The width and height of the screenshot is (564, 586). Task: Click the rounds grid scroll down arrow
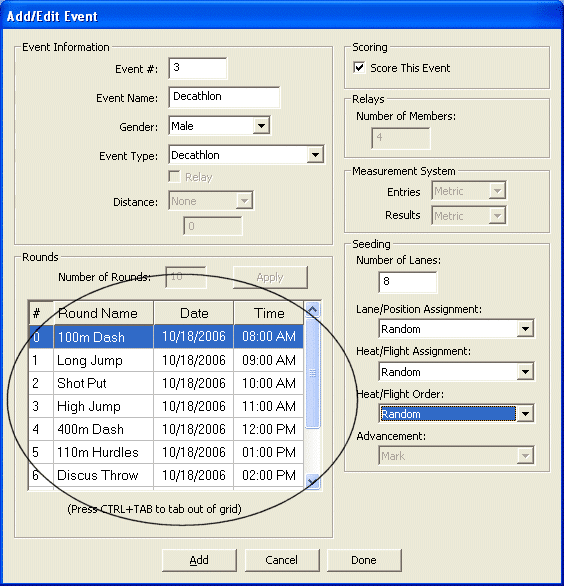312,481
